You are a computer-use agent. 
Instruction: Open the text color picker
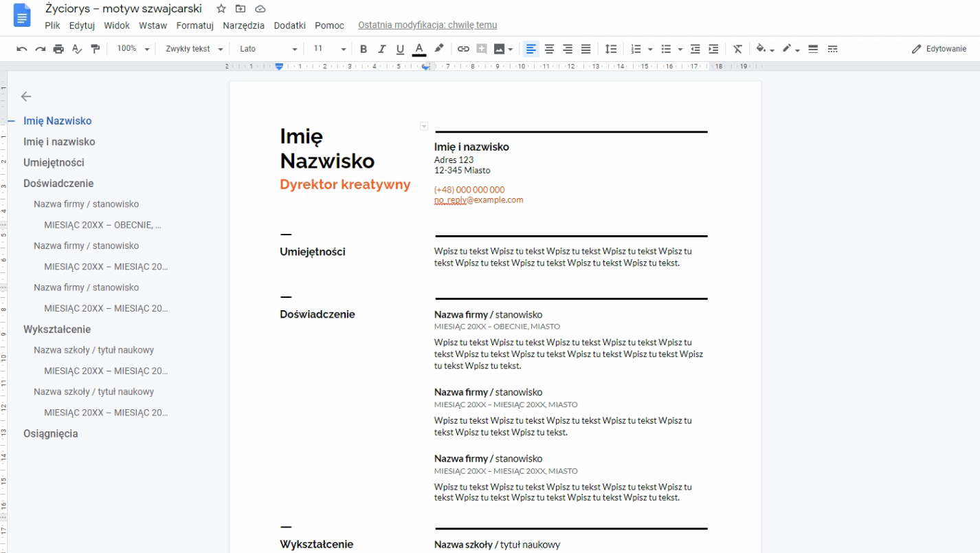(x=419, y=49)
